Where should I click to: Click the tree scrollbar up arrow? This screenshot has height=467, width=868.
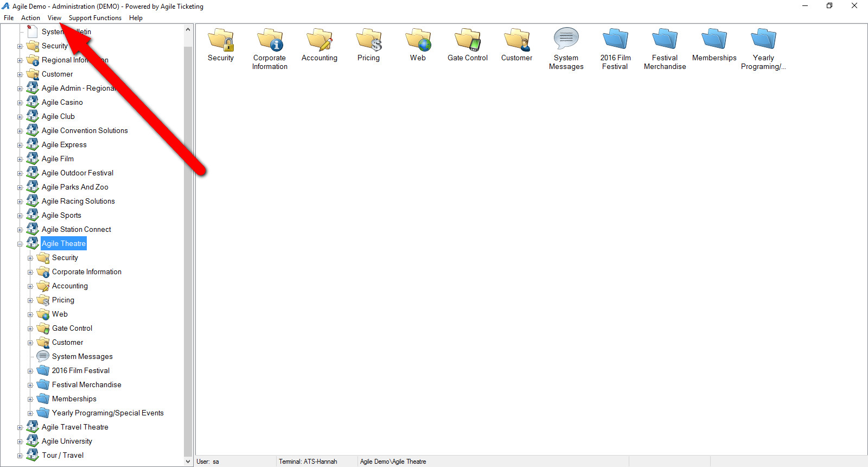coord(188,29)
